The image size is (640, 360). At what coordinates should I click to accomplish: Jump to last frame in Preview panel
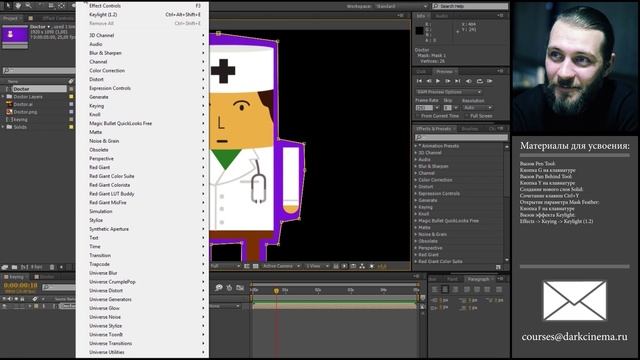[x=458, y=81]
